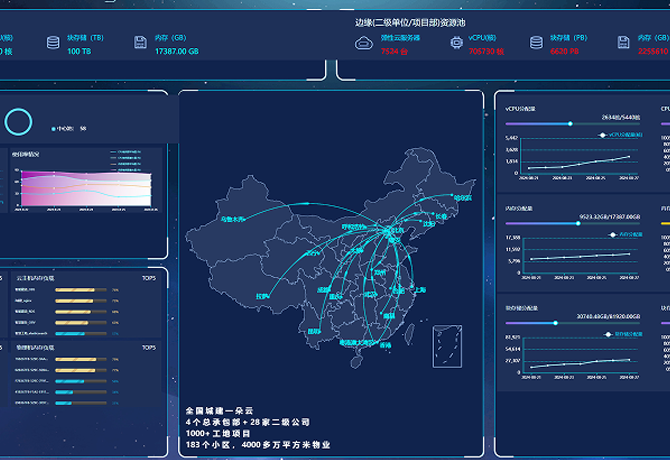
Task: Click the 内存 (GB) save-disk icon
Action: point(140,43)
